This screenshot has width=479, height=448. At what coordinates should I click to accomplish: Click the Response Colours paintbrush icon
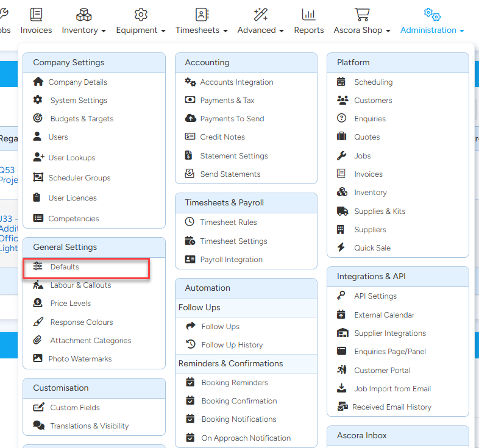point(38,322)
